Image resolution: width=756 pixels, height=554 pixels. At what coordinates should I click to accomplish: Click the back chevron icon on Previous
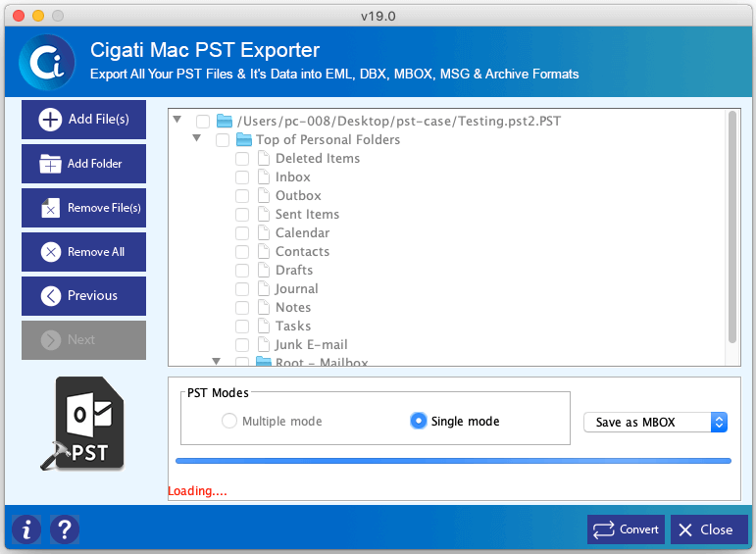(51, 296)
